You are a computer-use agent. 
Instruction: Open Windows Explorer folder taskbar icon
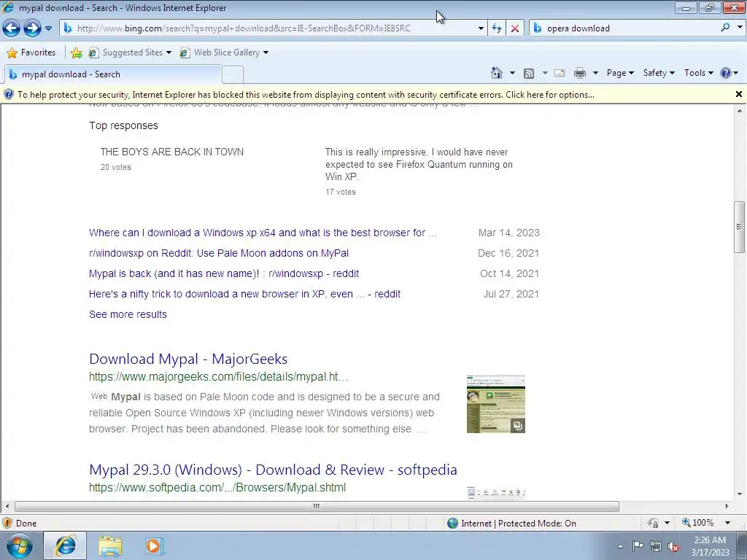tap(110, 545)
